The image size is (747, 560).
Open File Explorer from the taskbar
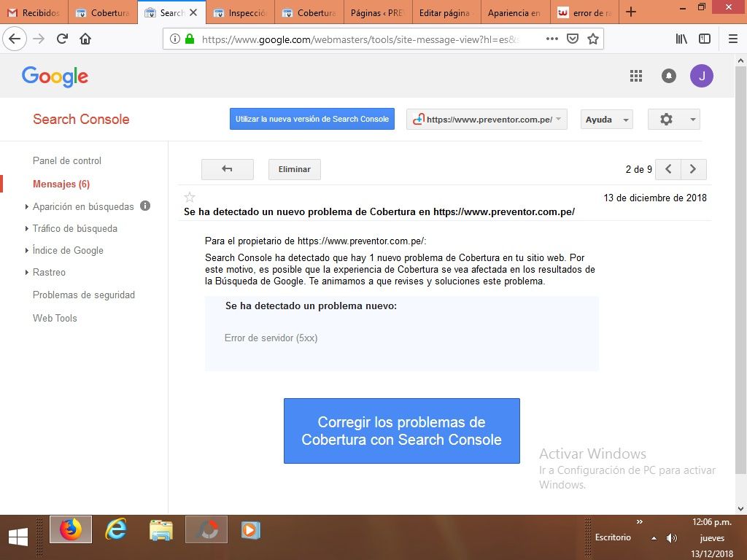161,529
